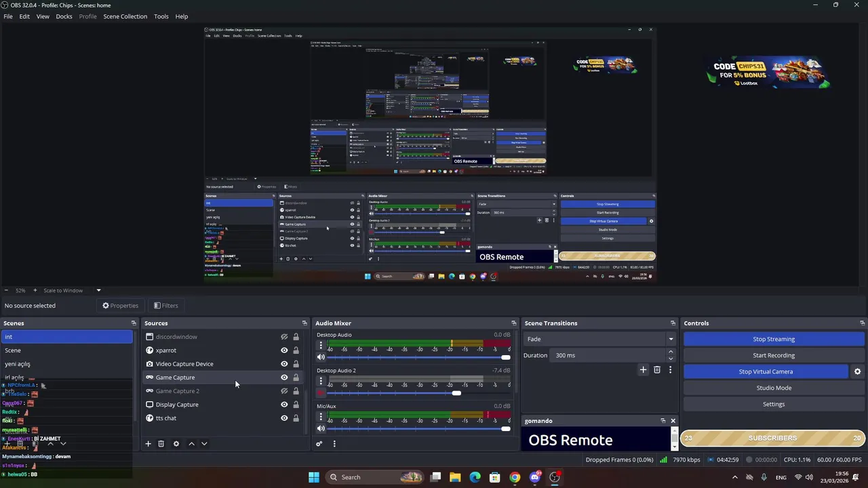The image size is (868, 488).
Task: Enable Studio Mode button
Action: click(x=774, y=388)
